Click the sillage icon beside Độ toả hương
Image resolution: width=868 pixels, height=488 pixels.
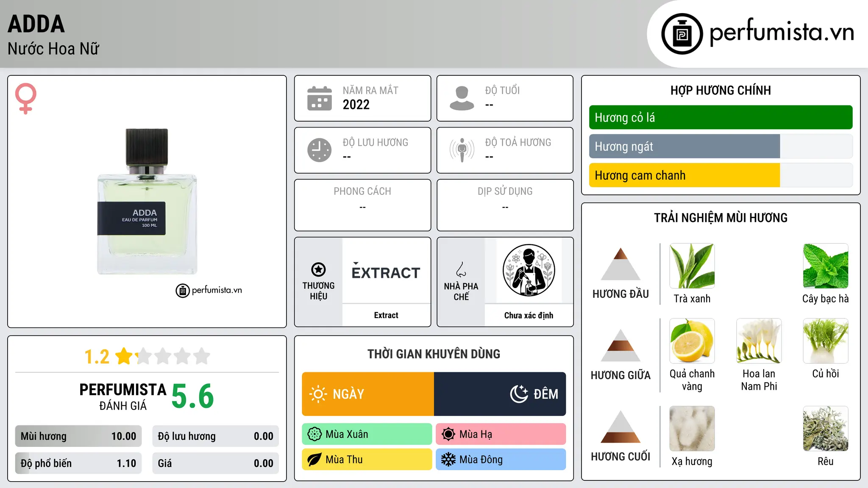[x=462, y=150]
